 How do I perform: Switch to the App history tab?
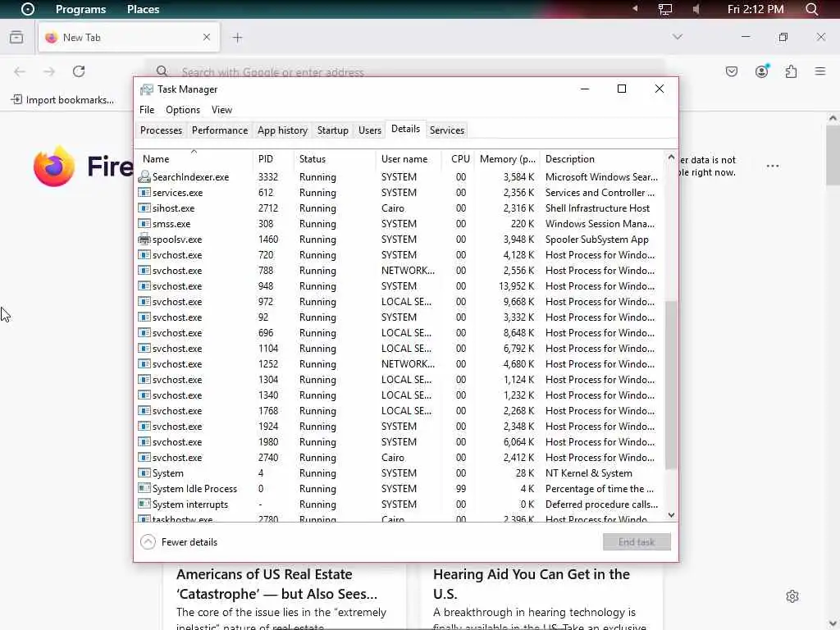click(x=282, y=130)
